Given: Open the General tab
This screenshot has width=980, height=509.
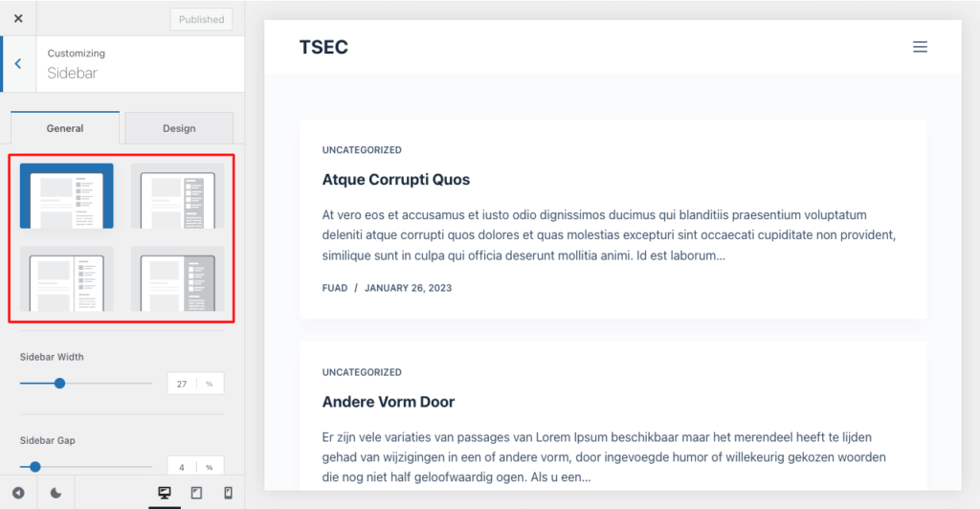Looking at the screenshot, I should (x=65, y=128).
